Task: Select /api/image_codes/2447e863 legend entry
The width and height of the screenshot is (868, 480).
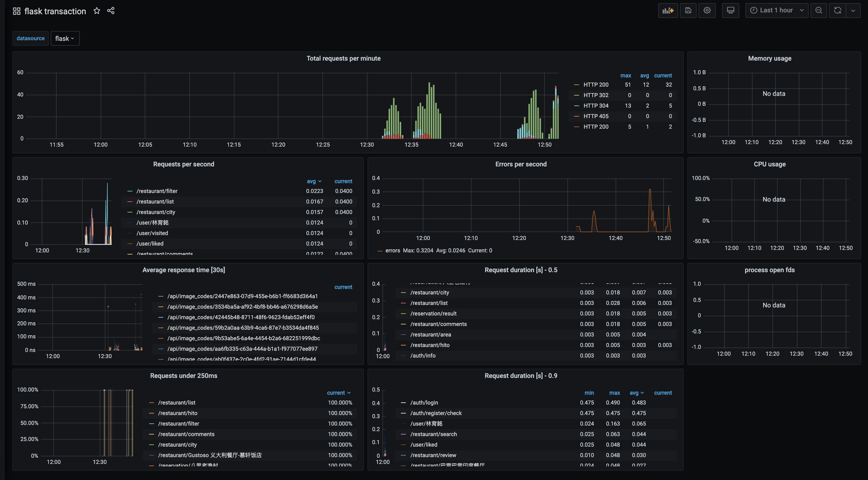Action: pyautogui.click(x=242, y=296)
